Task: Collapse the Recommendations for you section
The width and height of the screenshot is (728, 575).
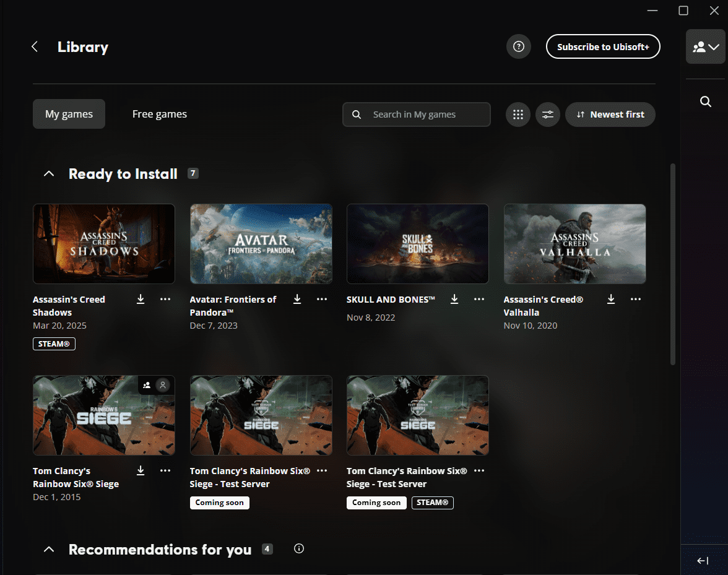Action: tap(49, 549)
